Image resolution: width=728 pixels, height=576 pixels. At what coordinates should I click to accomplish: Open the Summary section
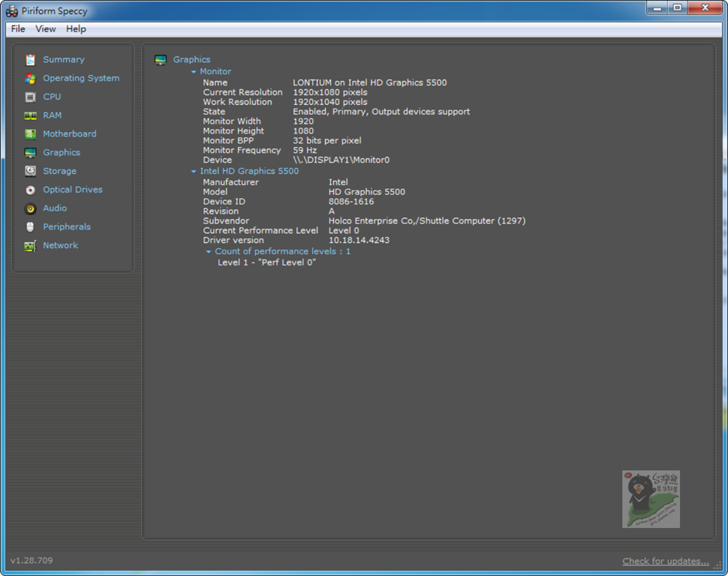click(x=64, y=59)
